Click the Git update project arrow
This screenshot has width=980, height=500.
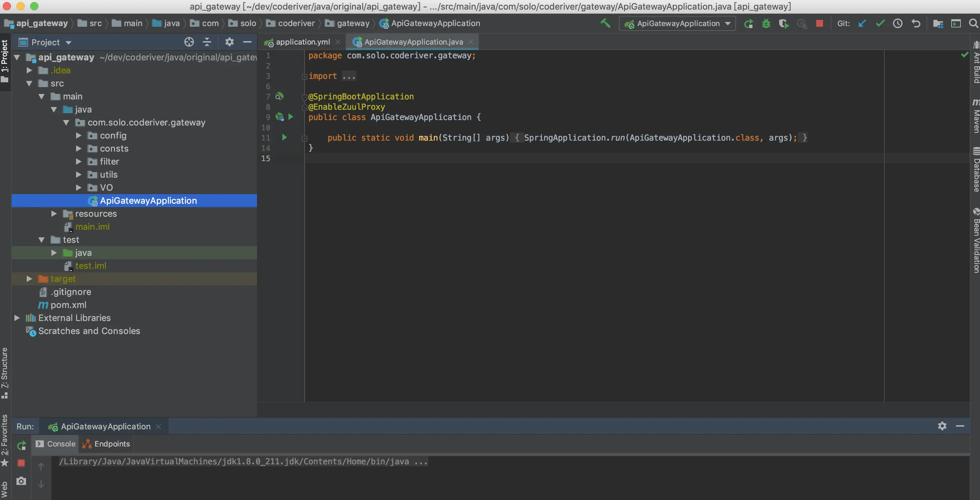pyautogui.click(x=862, y=24)
